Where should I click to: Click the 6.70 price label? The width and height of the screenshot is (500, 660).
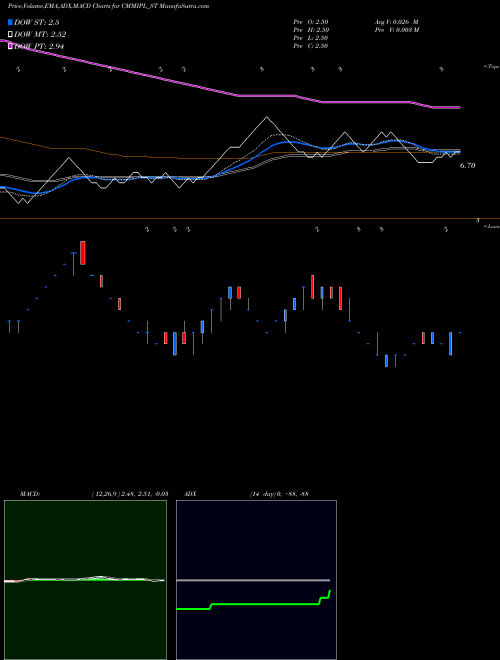[467, 166]
